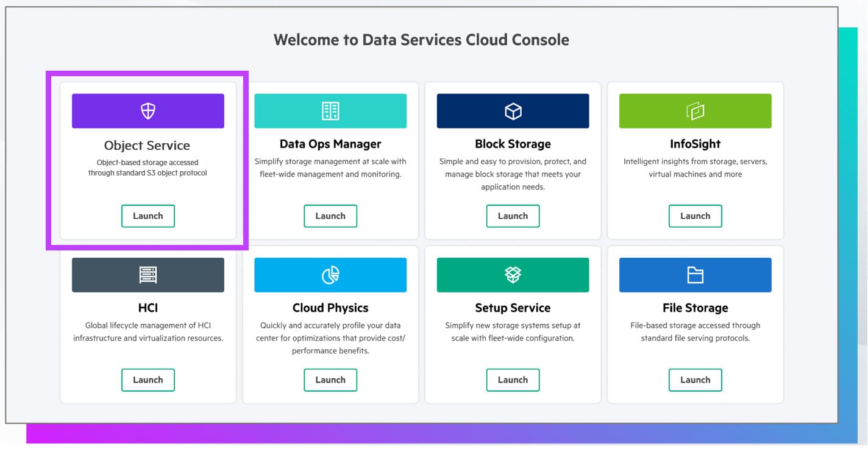Click the Data Ops Manager grid icon
Image resolution: width=868 pixels, height=457 pixels.
tap(330, 111)
